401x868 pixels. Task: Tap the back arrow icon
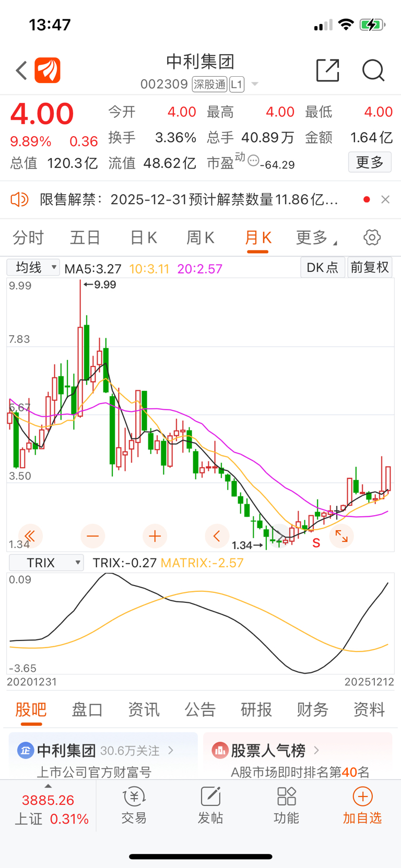(x=21, y=70)
